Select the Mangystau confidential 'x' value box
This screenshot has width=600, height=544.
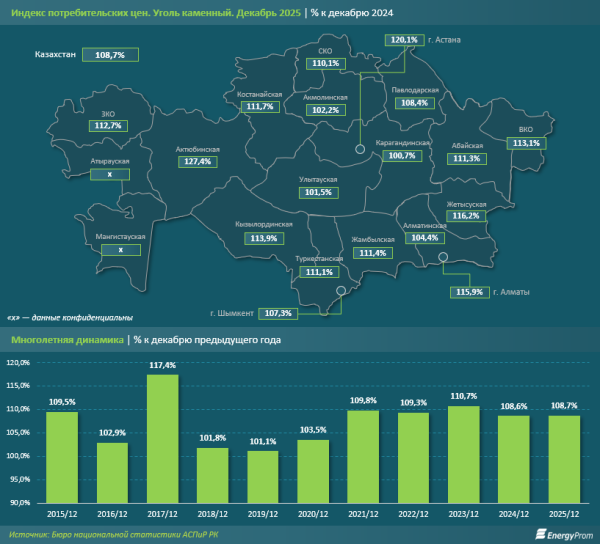[120, 250]
